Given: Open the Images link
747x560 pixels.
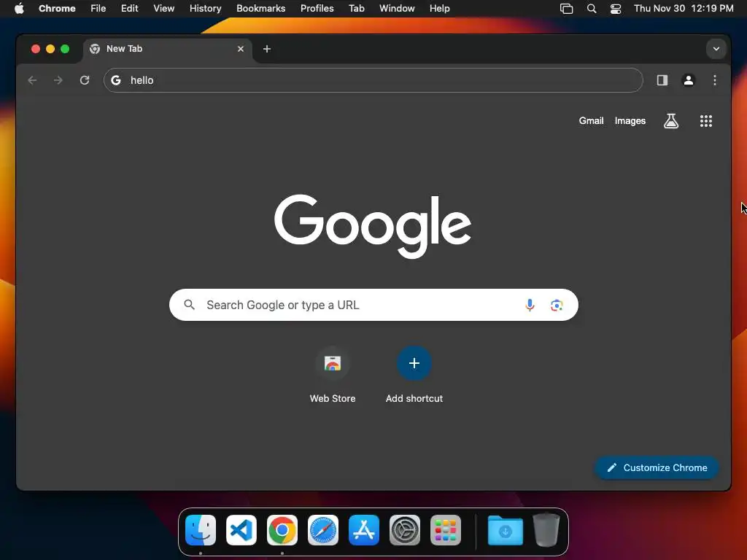Looking at the screenshot, I should pos(630,121).
